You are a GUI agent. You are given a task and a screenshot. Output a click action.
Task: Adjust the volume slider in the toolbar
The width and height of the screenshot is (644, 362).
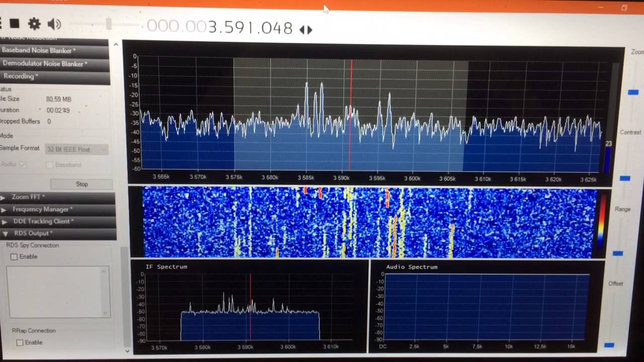[x=108, y=24]
